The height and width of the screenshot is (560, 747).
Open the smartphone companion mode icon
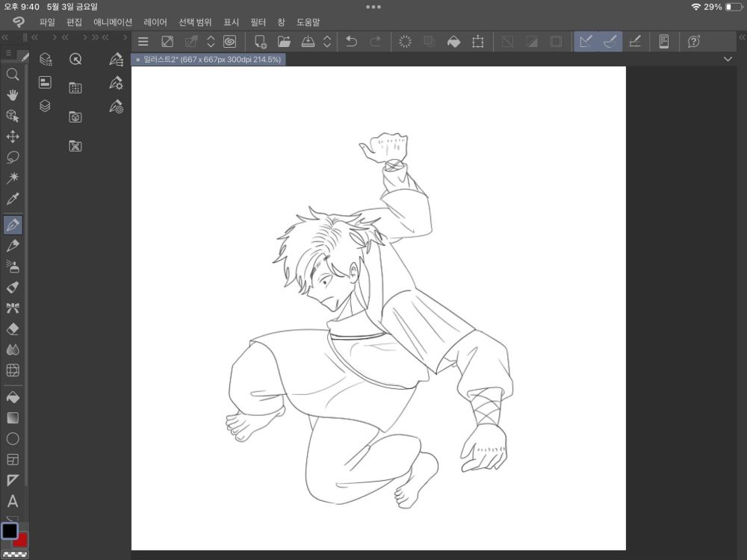tap(663, 41)
